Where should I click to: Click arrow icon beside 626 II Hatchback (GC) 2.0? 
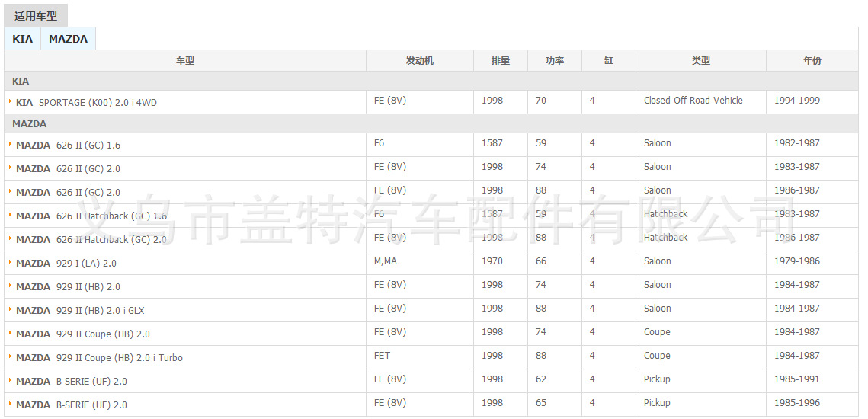(11, 238)
